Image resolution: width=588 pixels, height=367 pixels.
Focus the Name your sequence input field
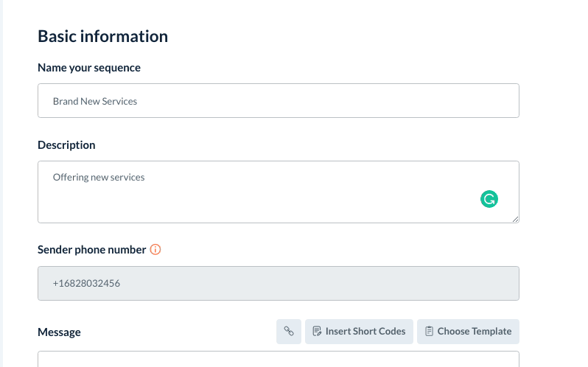(x=279, y=101)
